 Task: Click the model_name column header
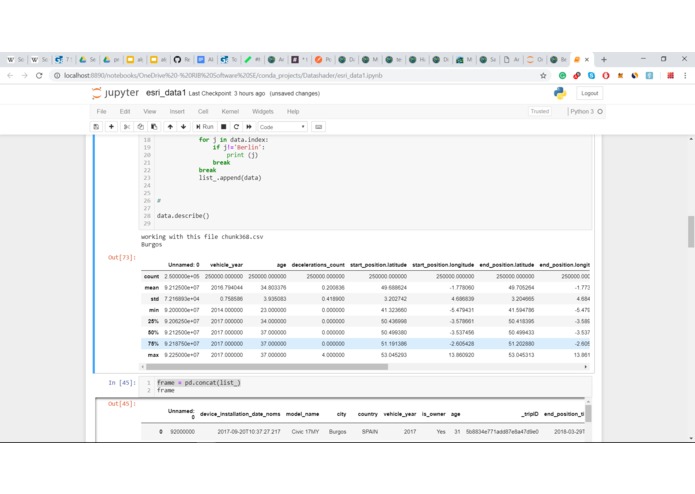click(x=302, y=414)
